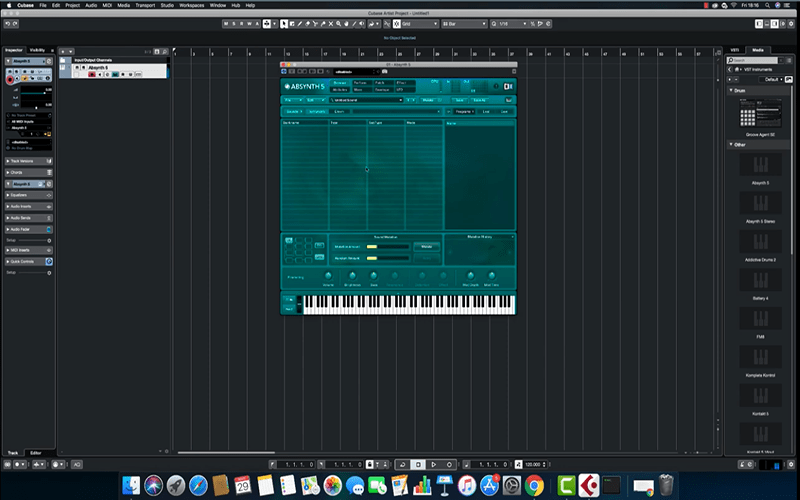The height and width of the screenshot is (500, 800).
Task: Select the Glue tool
Action: point(322,24)
